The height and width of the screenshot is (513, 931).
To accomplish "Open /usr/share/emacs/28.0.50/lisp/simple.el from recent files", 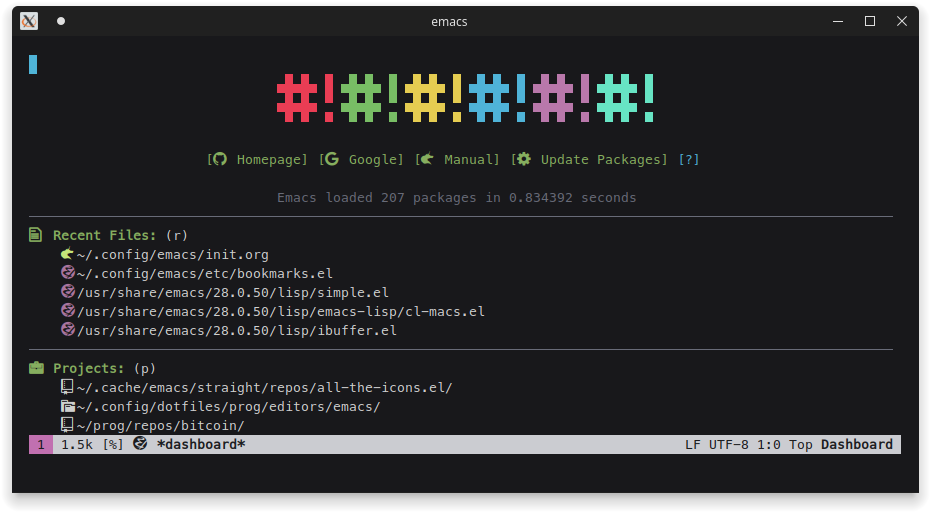I will pos(232,292).
